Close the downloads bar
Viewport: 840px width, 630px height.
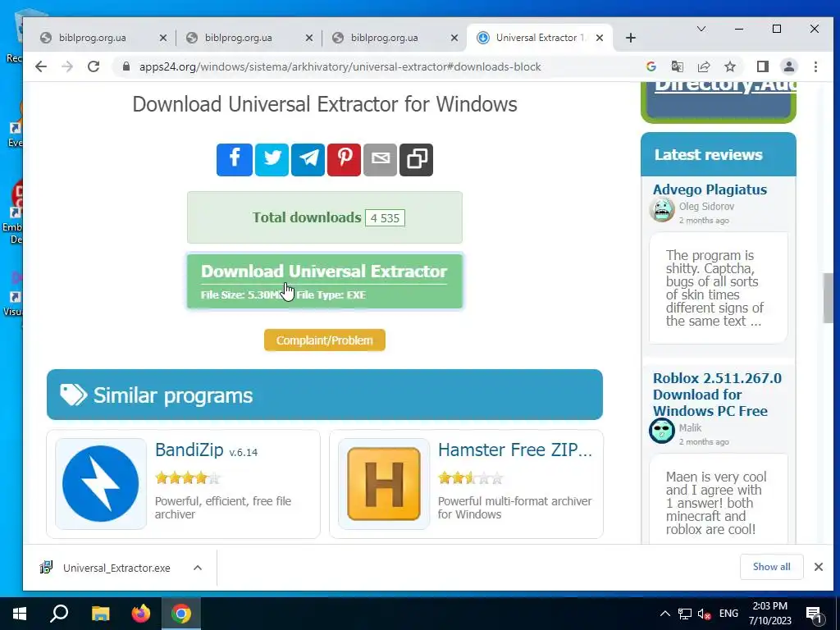(818, 567)
